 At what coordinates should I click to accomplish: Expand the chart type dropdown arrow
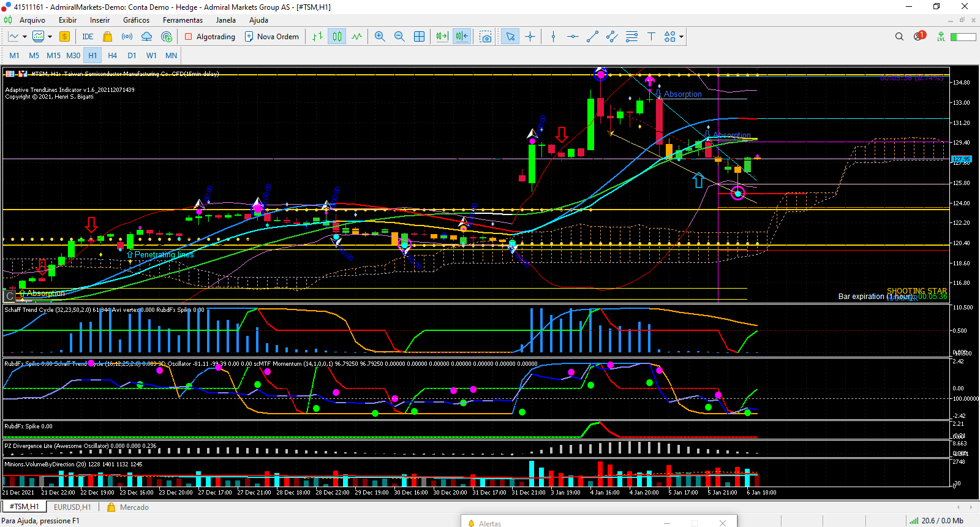click(x=24, y=37)
